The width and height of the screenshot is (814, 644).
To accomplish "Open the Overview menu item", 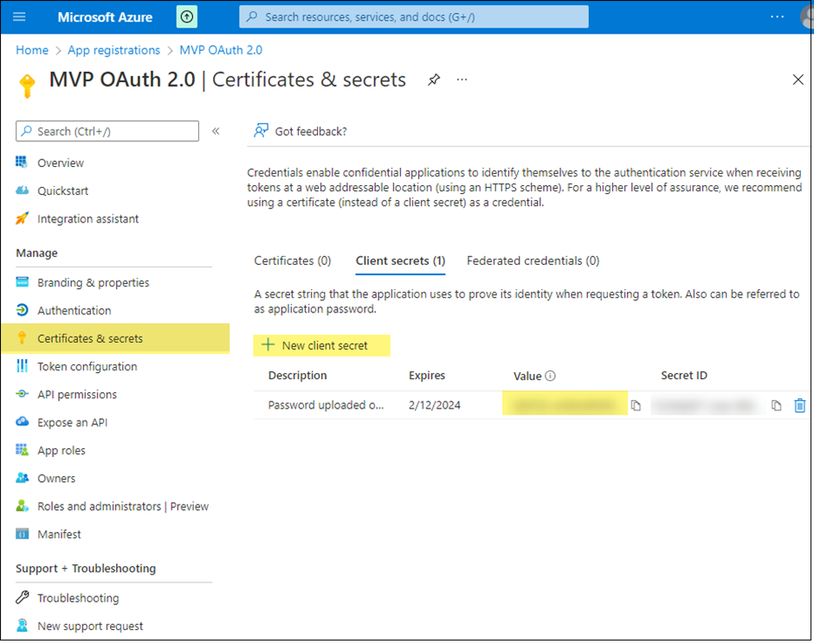I will 61,163.
